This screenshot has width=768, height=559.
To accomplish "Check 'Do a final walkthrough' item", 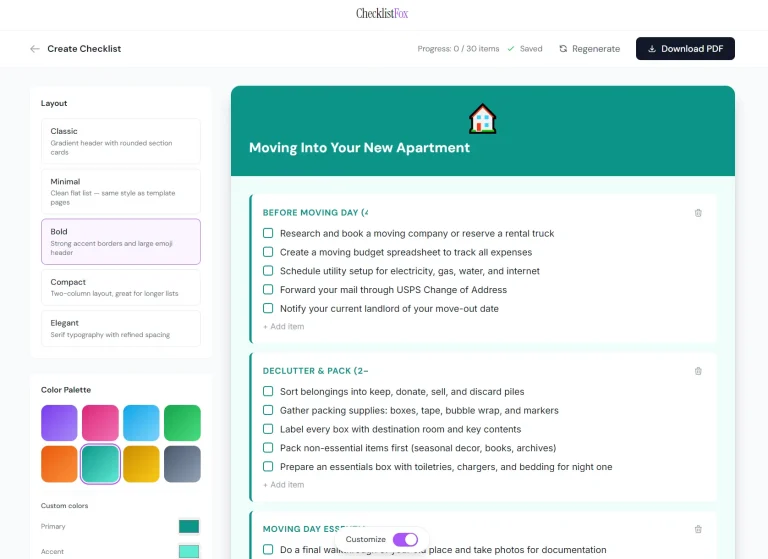I will point(268,550).
